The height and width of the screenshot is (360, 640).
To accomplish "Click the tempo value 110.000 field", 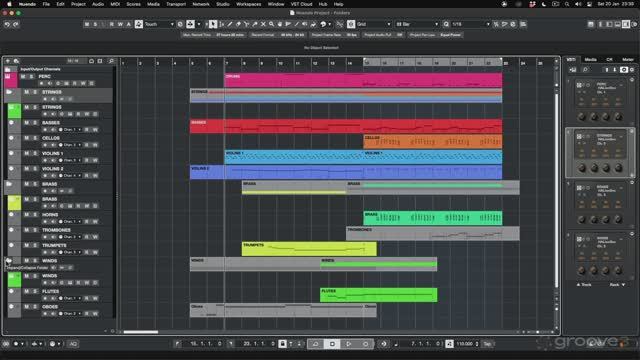I will (x=465, y=344).
